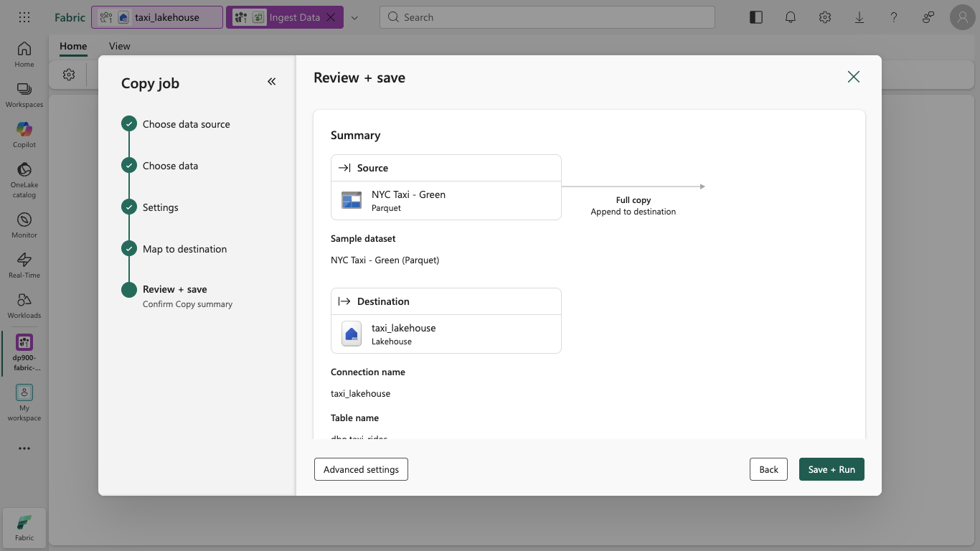This screenshot has height=551, width=980.
Task: Open the settings gear in header
Action: 825,17
